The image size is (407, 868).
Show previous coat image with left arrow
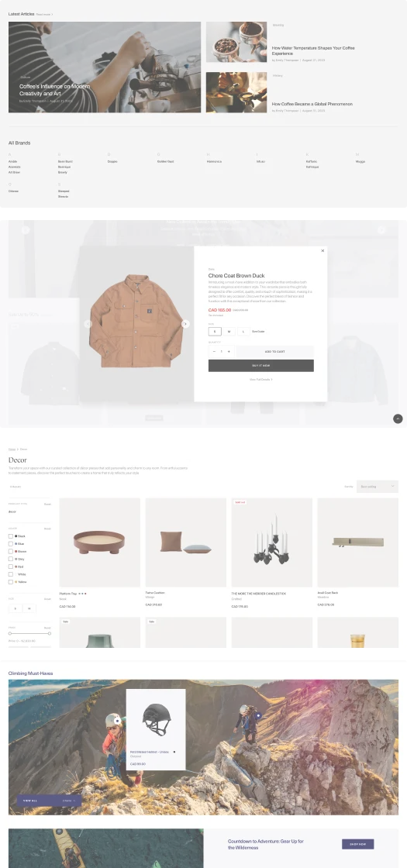88,324
